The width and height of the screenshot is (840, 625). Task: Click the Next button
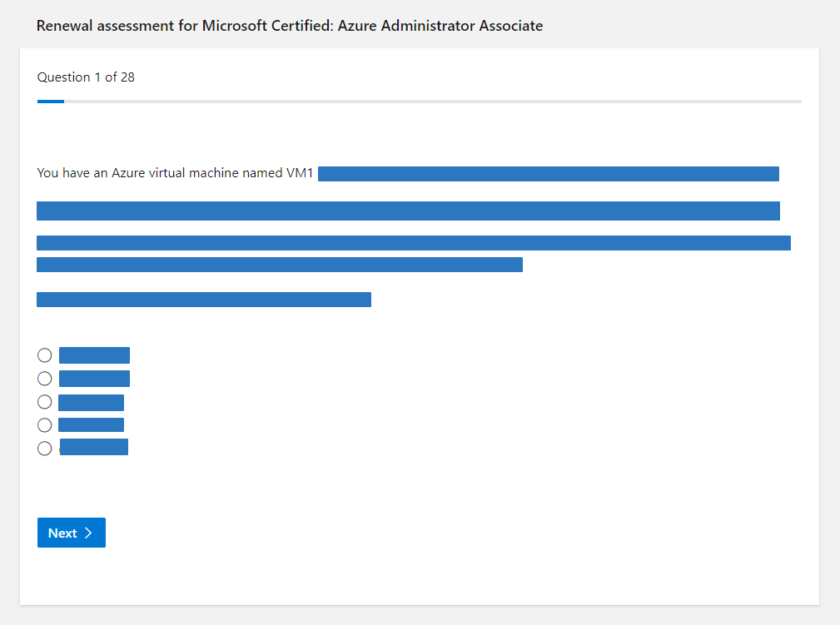[72, 533]
